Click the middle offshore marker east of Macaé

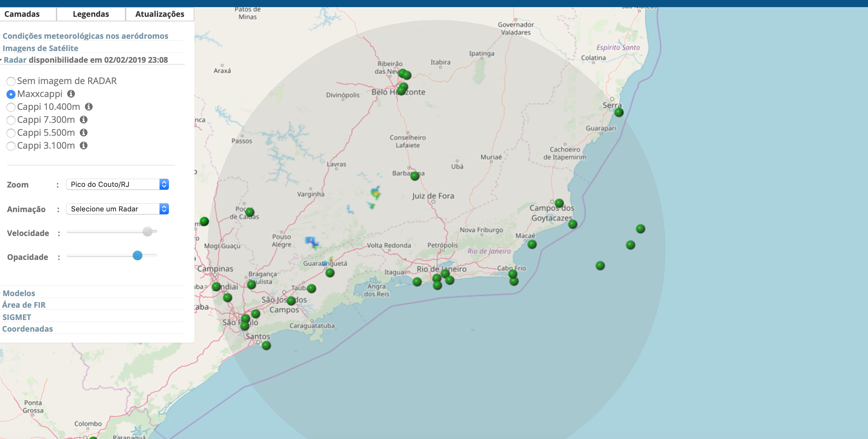tap(630, 245)
